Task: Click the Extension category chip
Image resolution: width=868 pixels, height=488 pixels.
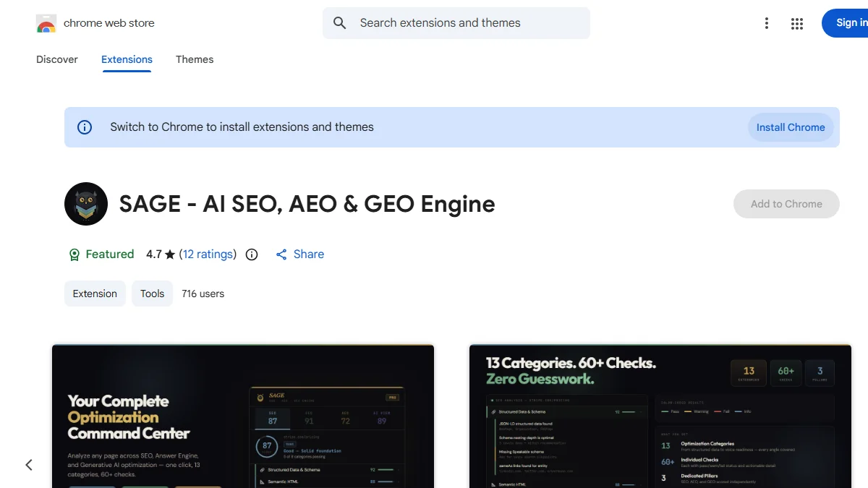Action: (x=95, y=294)
